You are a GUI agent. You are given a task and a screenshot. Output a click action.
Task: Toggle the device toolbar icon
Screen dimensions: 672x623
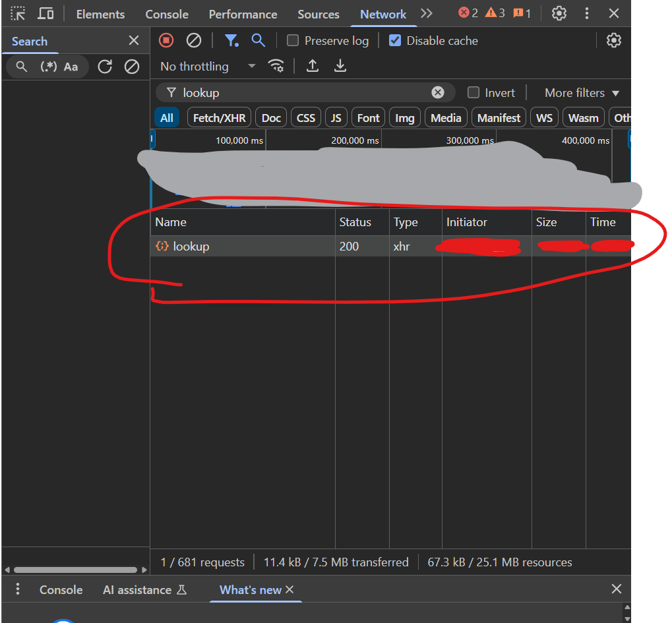click(46, 14)
